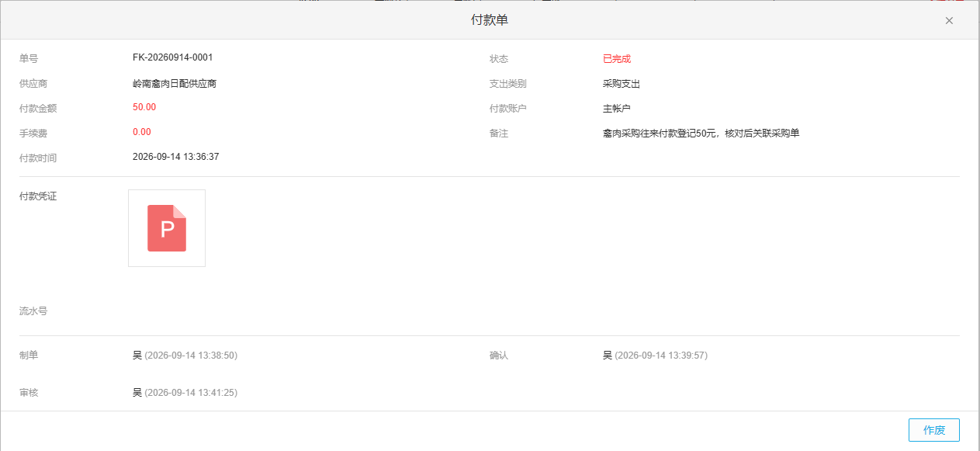Select order number FK-20260914-0001
This screenshot has width=980, height=451.
(x=173, y=57)
